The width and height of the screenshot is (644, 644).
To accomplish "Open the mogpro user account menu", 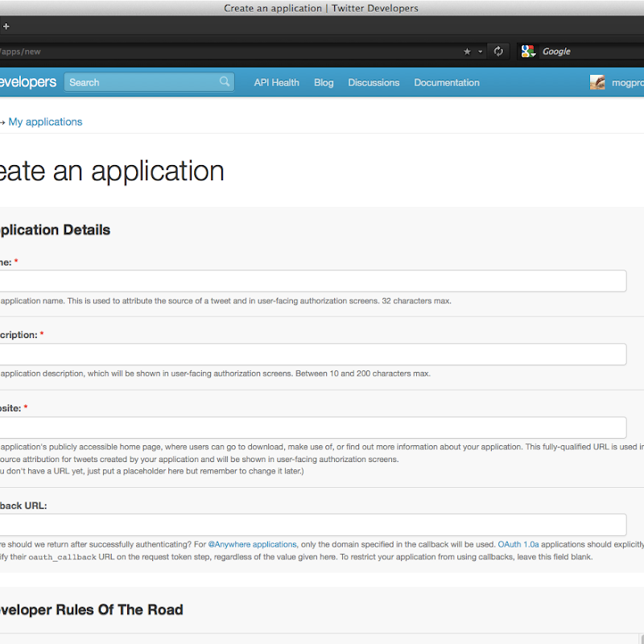I will click(628, 83).
